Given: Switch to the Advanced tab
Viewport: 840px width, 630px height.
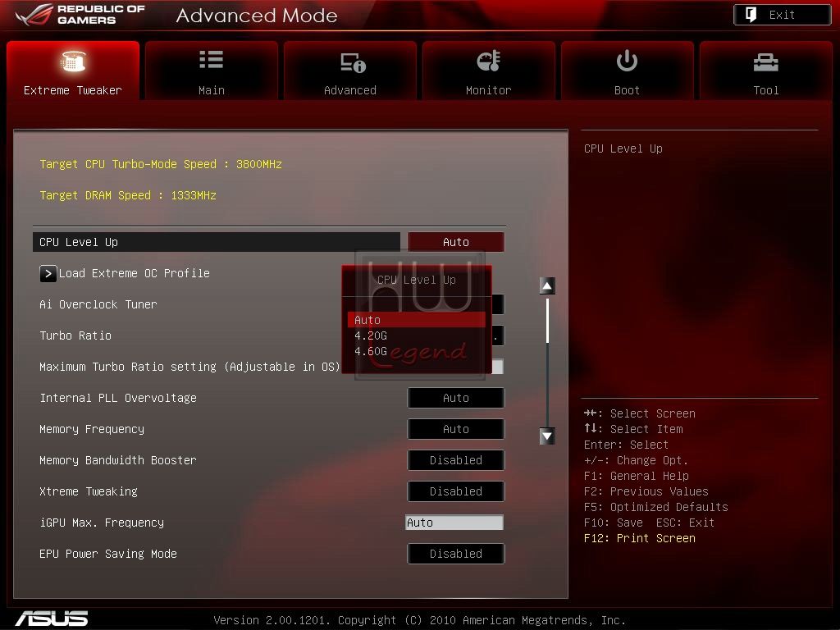Looking at the screenshot, I should coord(349,71).
